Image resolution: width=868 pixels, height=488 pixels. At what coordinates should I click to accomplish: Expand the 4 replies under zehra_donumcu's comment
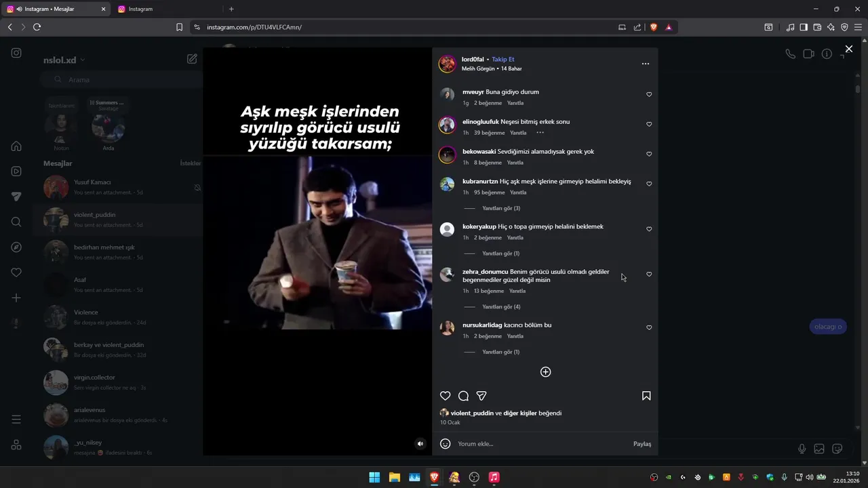click(501, 307)
